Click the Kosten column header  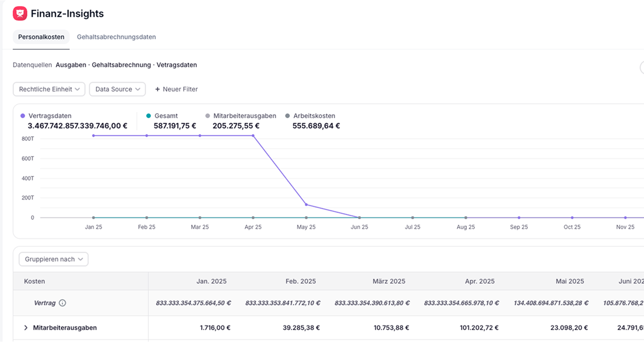[35, 282]
